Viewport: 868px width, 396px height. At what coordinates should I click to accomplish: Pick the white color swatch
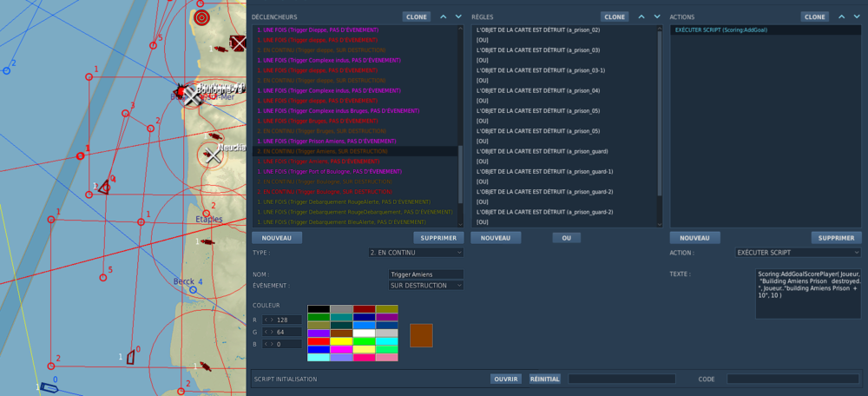coord(365,333)
